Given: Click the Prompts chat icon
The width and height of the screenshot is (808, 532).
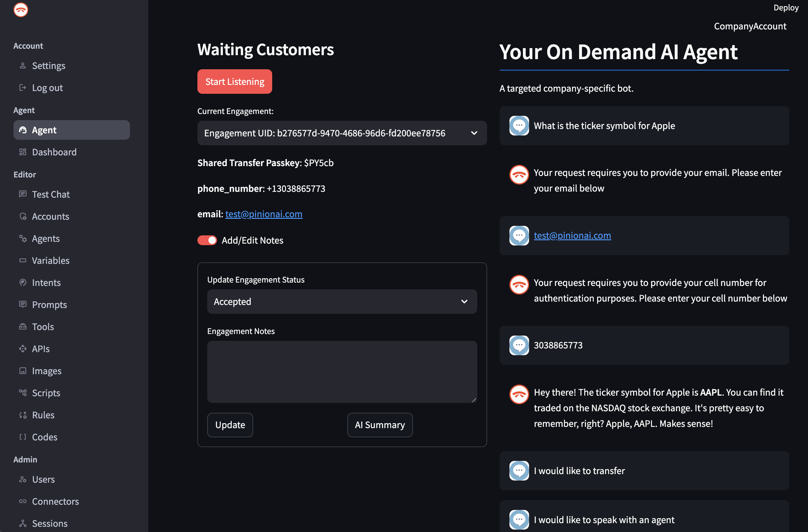Looking at the screenshot, I should 23,305.
